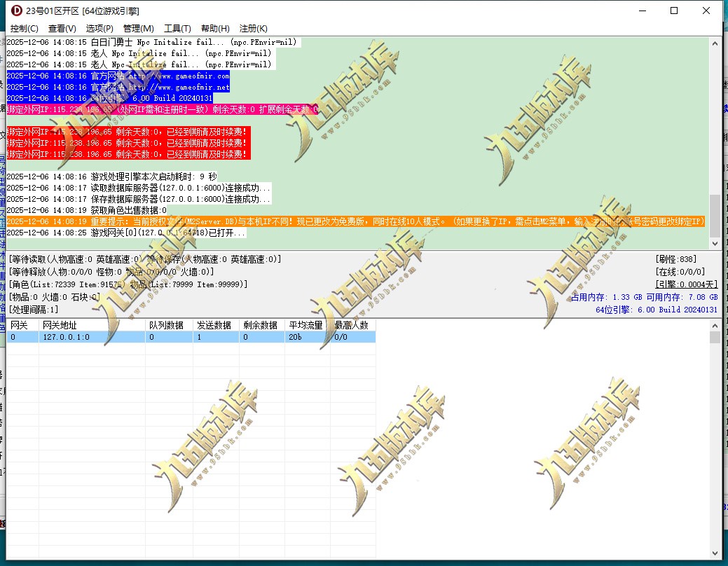Open the 查看(V) menu

click(x=62, y=28)
